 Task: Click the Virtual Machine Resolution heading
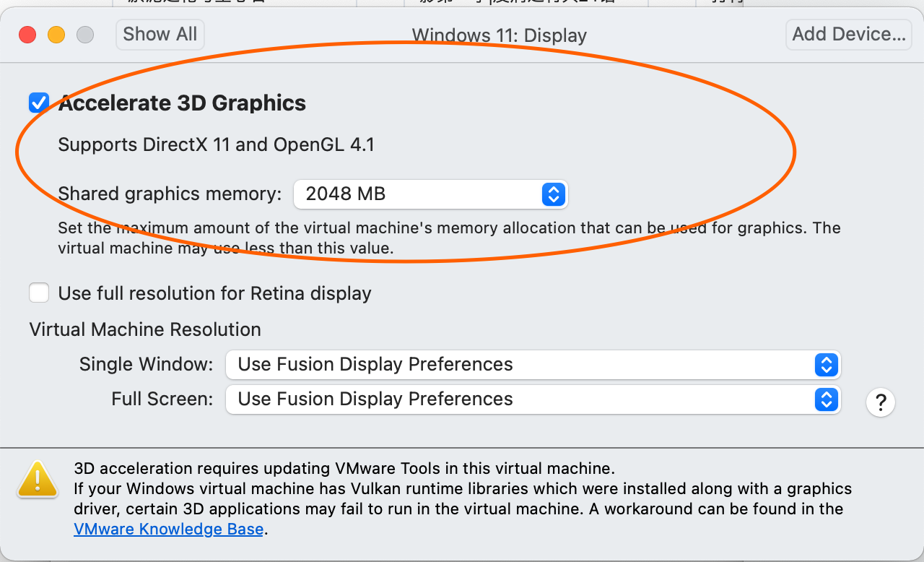[145, 329]
